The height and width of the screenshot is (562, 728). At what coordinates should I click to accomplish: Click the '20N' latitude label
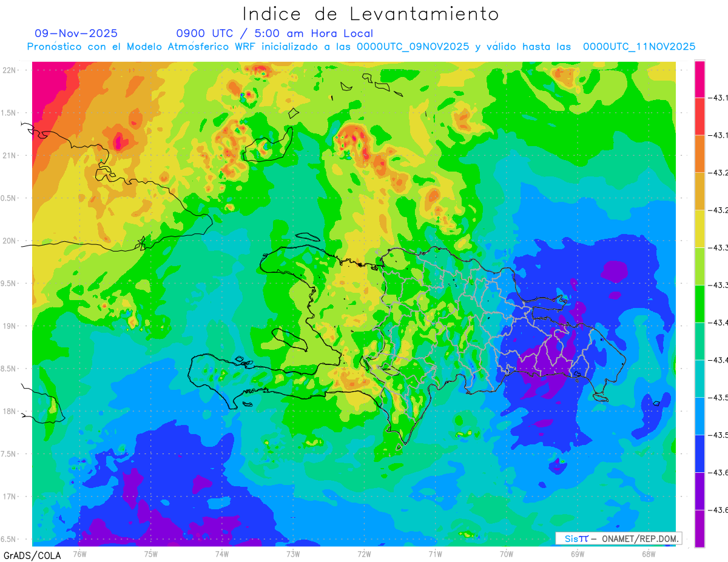[x=9, y=241]
